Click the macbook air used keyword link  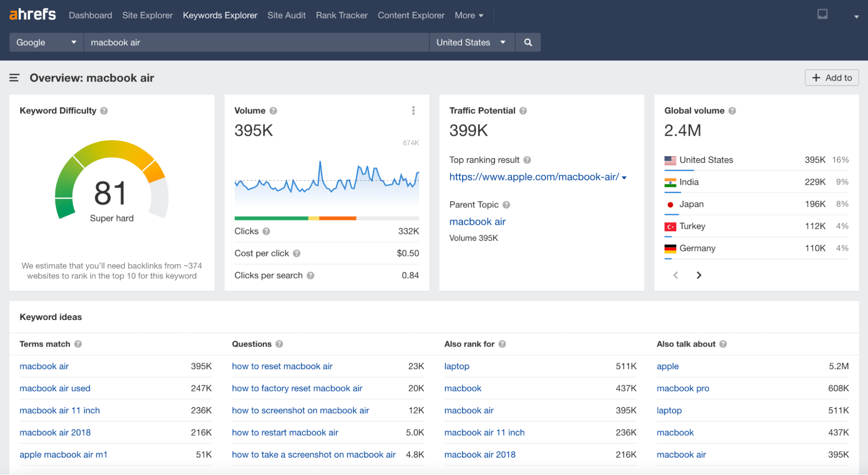55,388
